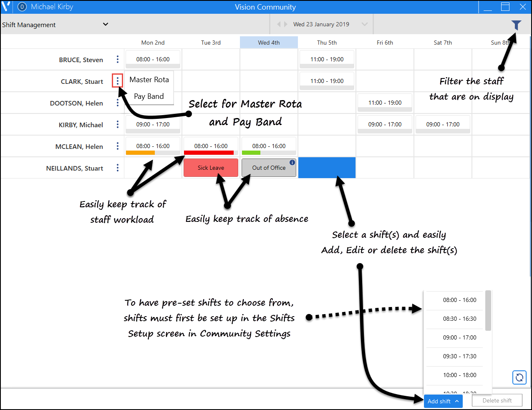Click the Vision logo in title bar
Viewport: 532px width, 410px height.
click(x=6, y=7)
